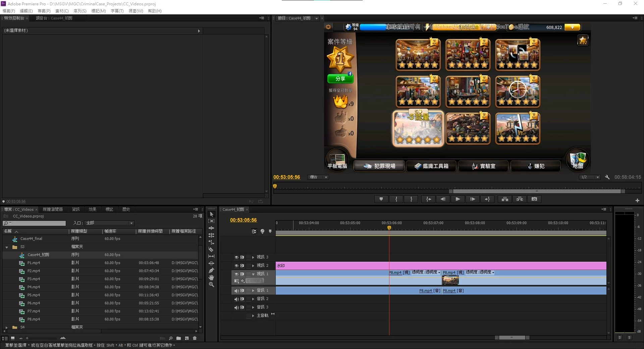Screen dimensions: 644x349
Task: Step forward one frame
Action: click(473, 199)
